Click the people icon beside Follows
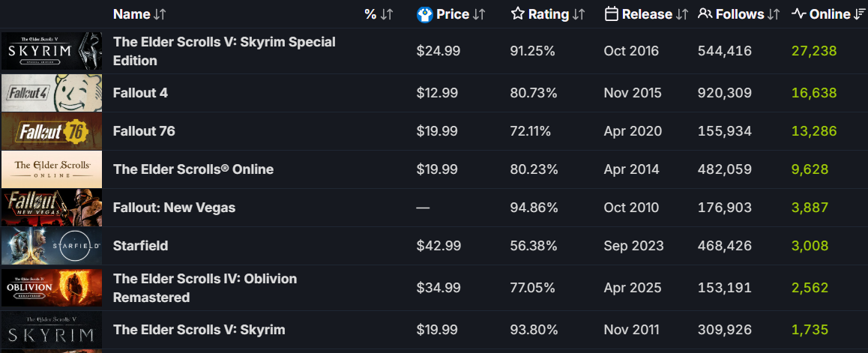The height and width of the screenshot is (353, 868). (705, 14)
